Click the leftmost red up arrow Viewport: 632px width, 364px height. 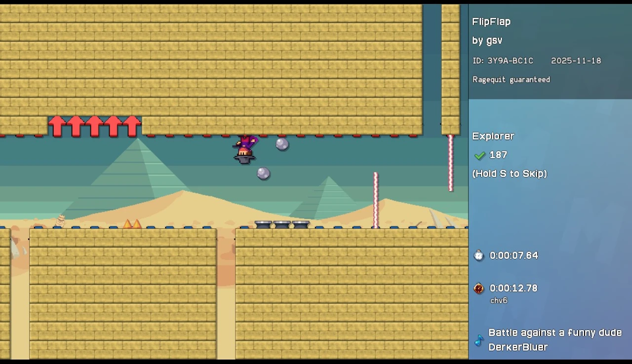point(57,126)
